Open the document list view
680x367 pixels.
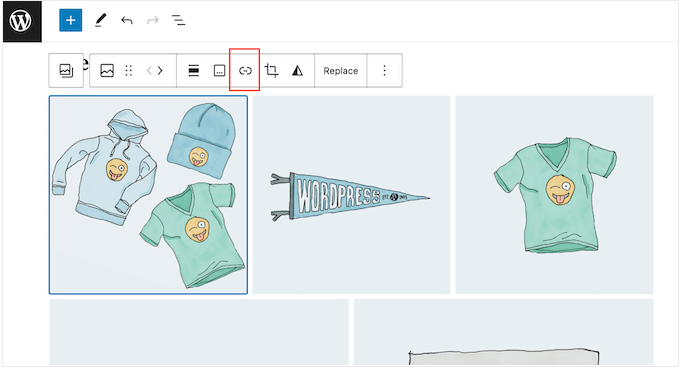pos(178,20)
